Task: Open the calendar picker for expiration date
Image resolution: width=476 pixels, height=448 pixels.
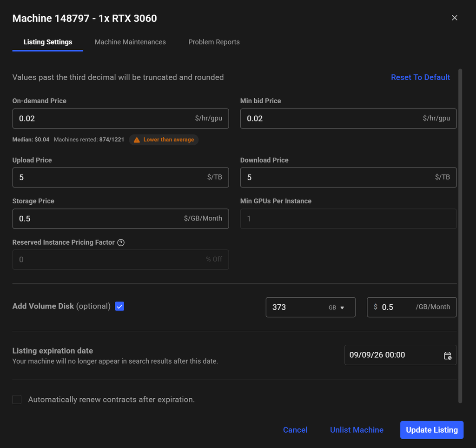Action: [448, 355]
